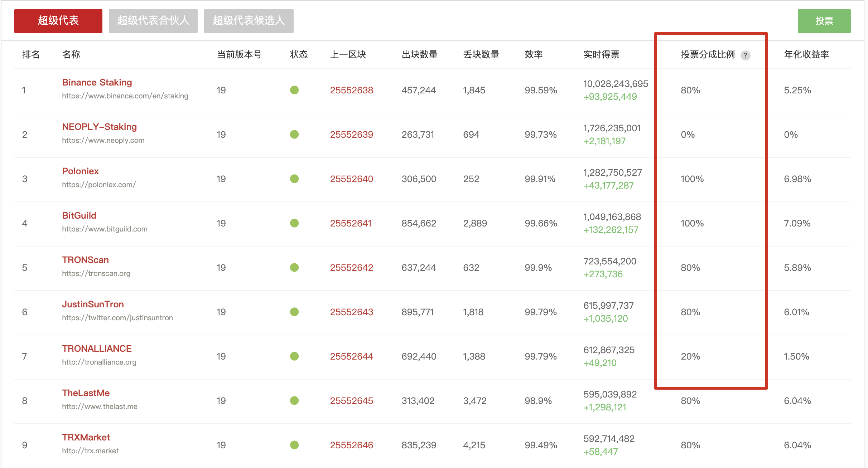Open the 超级代表合伙人 tab
Viewport: 868px width, 468px height.
(153, 21)
